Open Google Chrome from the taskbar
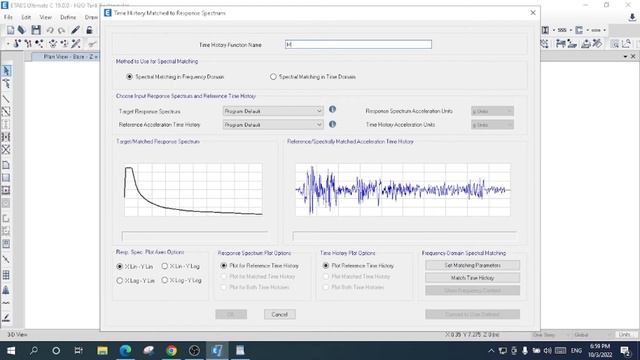The height and width of the screenshot is (360, 640). click(x=171, y=350)
